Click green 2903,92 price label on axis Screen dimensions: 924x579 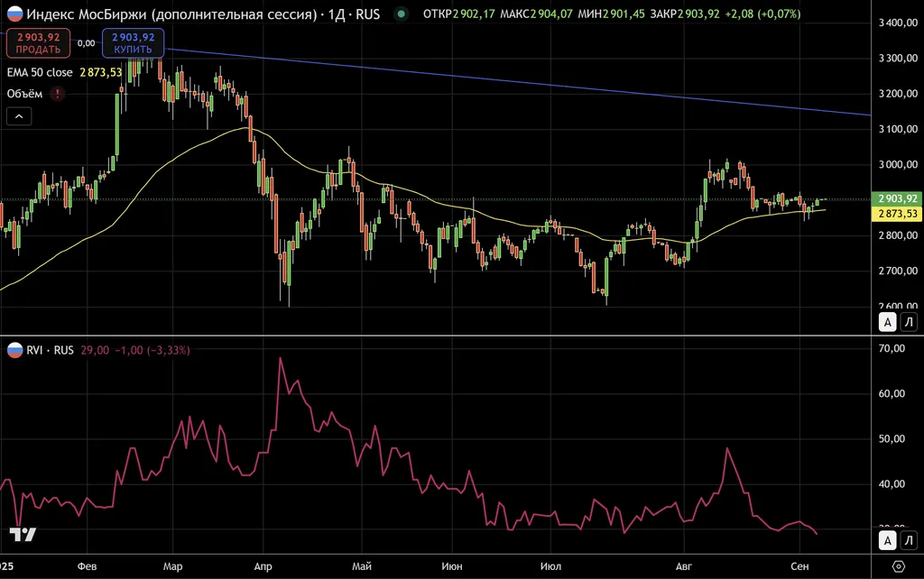(x=897, y=198)
